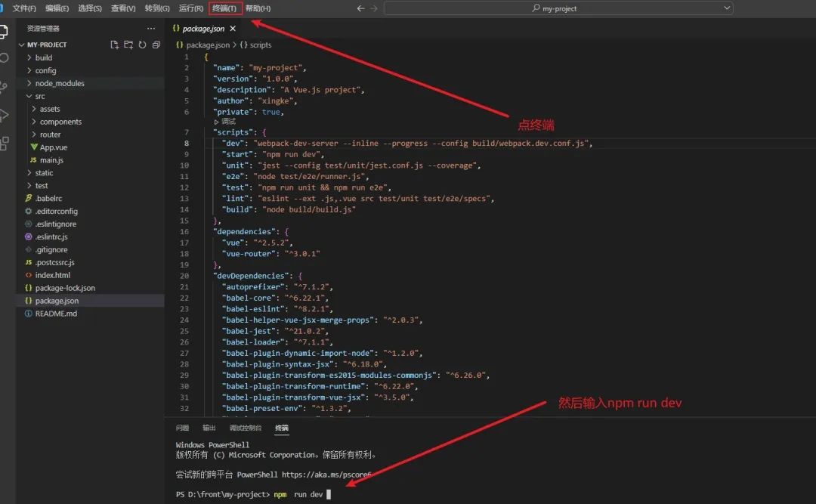
Task: Create a new file in MY-PROJECT
Action: click(x=115, y=45)
